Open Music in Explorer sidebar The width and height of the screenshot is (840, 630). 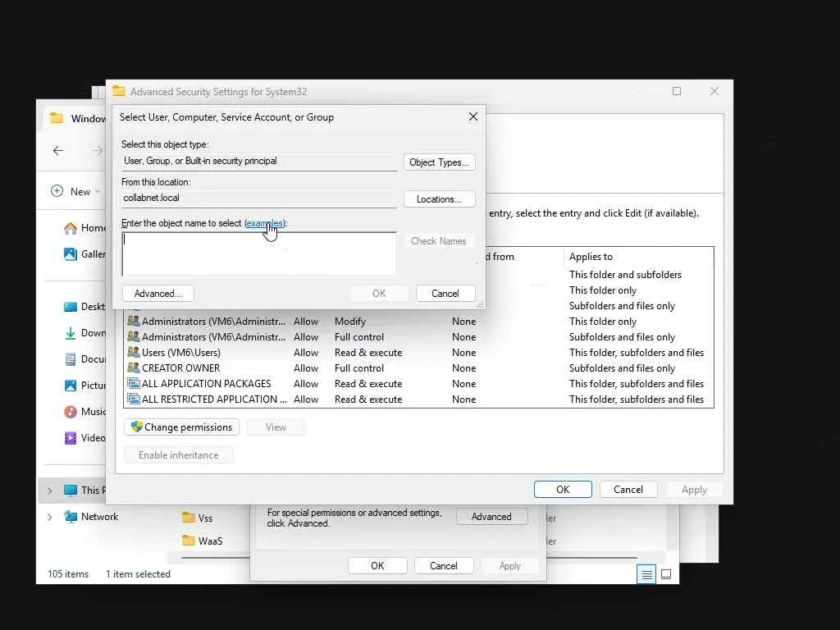(x=85, y=412)
